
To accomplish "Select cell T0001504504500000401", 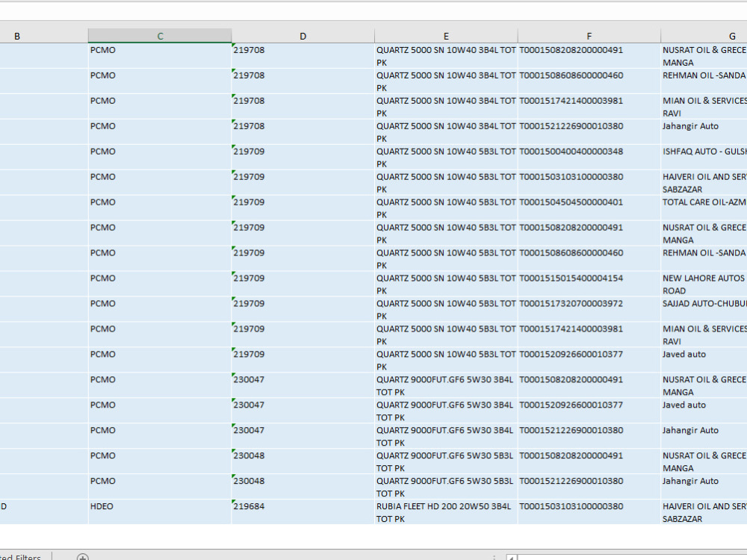I will [x=589, y=208].
